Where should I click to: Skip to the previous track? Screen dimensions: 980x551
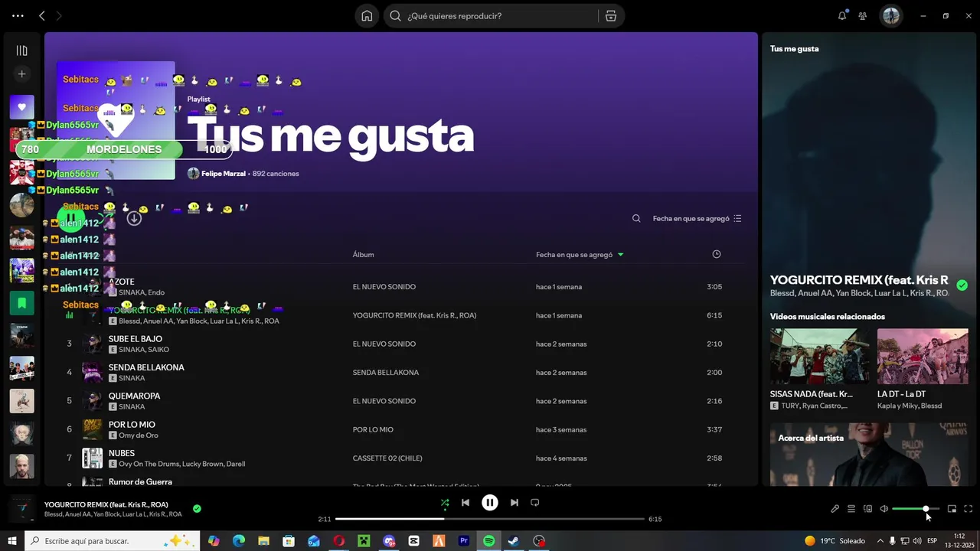click(465, 503)
